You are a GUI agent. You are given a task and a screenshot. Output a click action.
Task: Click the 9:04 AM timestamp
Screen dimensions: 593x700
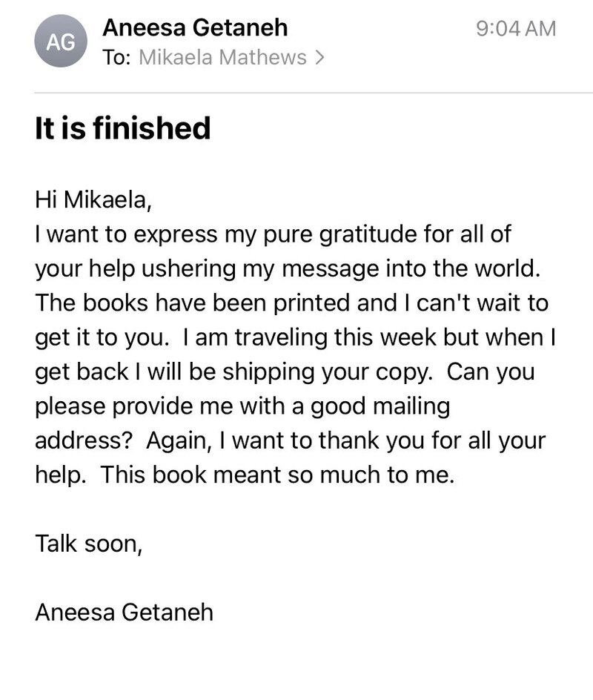pyautogui.click(x=516, y=29)
